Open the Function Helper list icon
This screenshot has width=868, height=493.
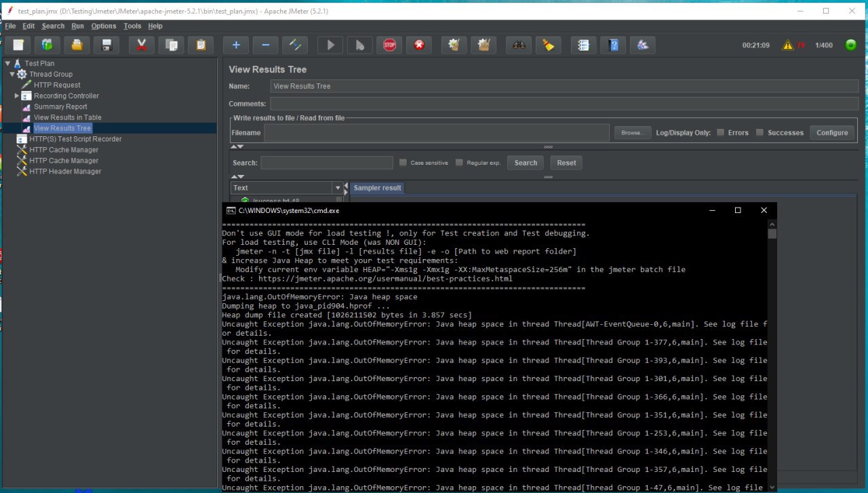point(583,45)
